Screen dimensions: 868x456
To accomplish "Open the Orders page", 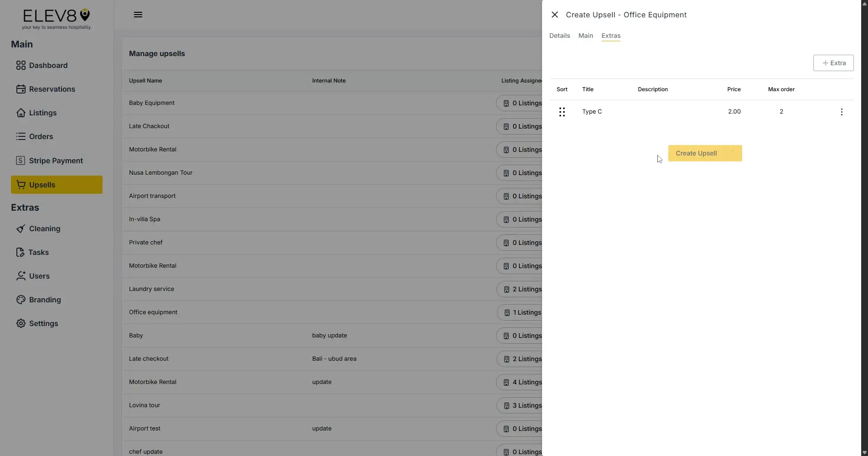I will (41, 136).
